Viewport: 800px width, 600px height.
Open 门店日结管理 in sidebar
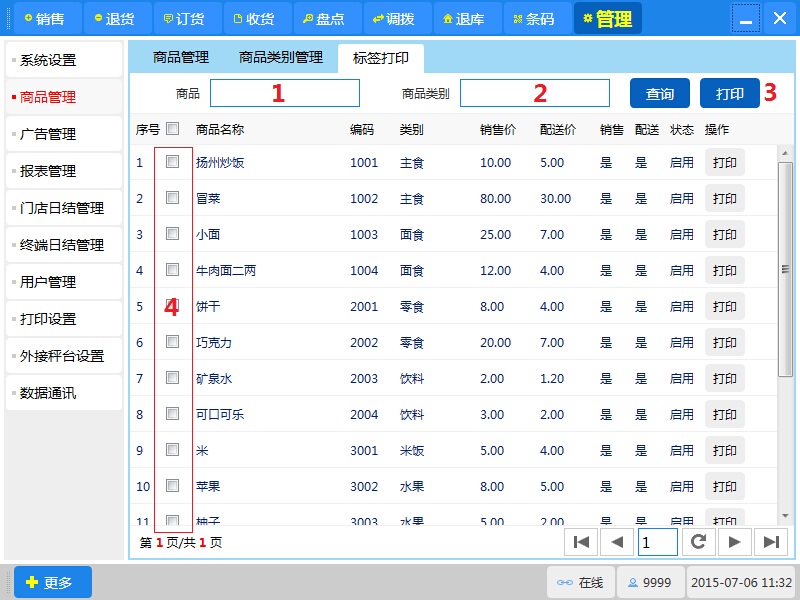(x=64, y=208)
